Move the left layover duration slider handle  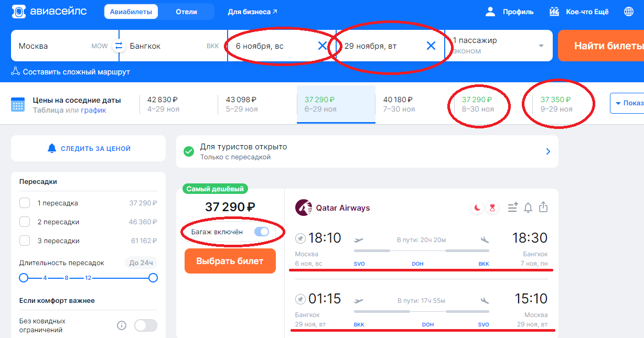click(24, 278)
